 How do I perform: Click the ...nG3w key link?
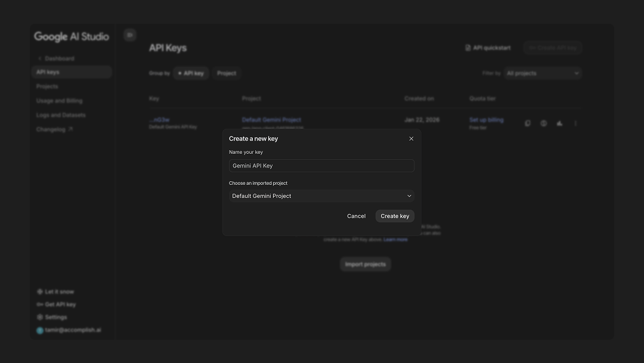click(159, 120)
